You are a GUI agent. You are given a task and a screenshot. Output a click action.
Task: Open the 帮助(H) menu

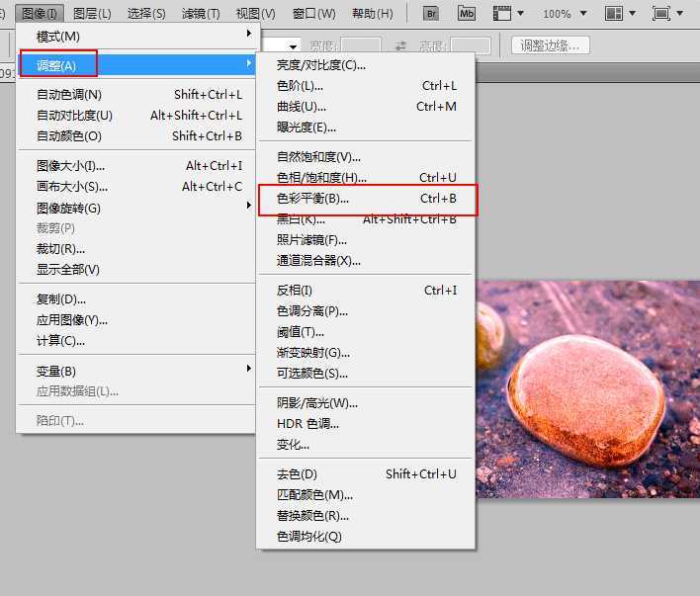tap(373, 14)
